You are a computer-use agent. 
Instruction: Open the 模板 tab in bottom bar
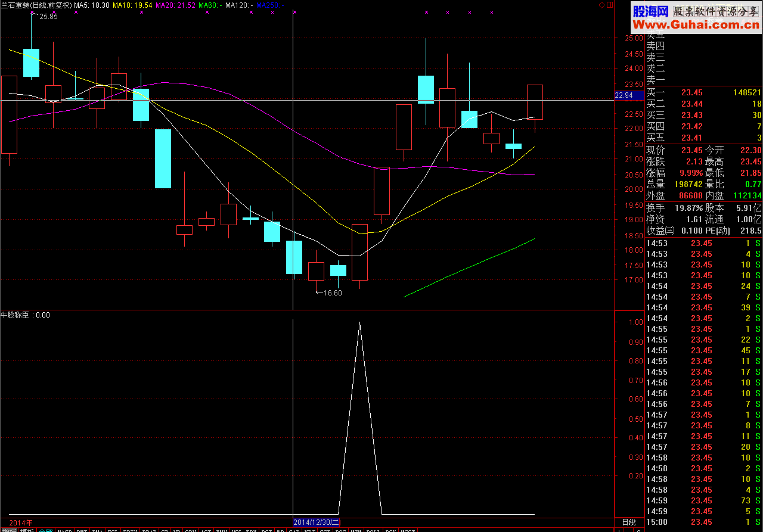pyautogui.click(x=27, y=529)
